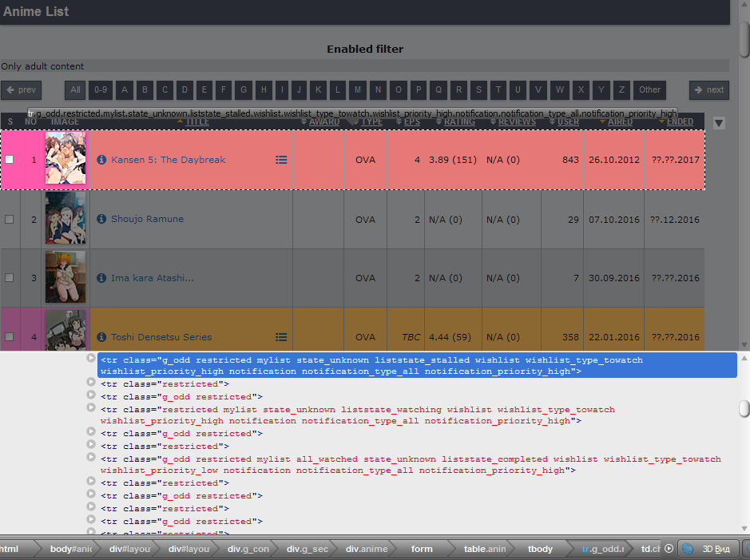Expand the highlighted tr g_odd restricted mylist node
Viewport: 750px width, 560px height.
pyautogui.click(x=91, y=359)
